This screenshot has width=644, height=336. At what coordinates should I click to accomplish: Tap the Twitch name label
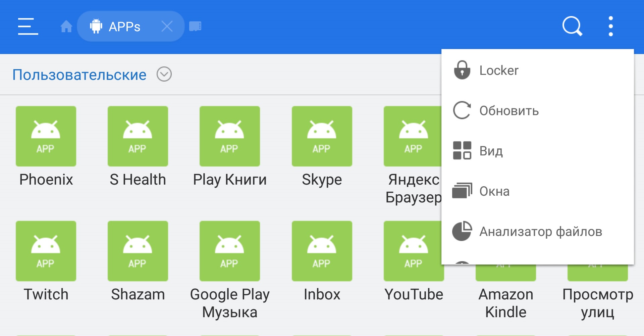[x=46, y=294]
